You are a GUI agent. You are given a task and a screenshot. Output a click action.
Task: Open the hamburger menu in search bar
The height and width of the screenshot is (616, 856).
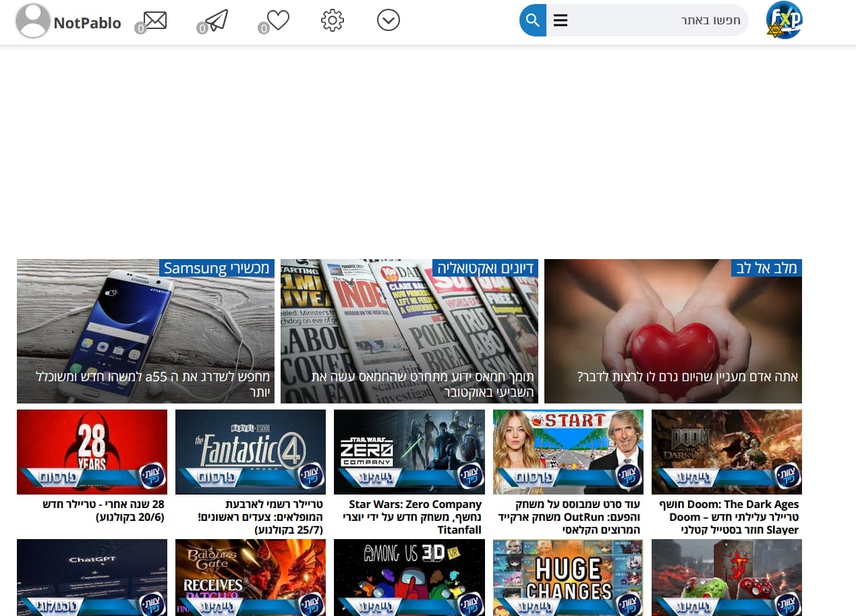[561, 20]
